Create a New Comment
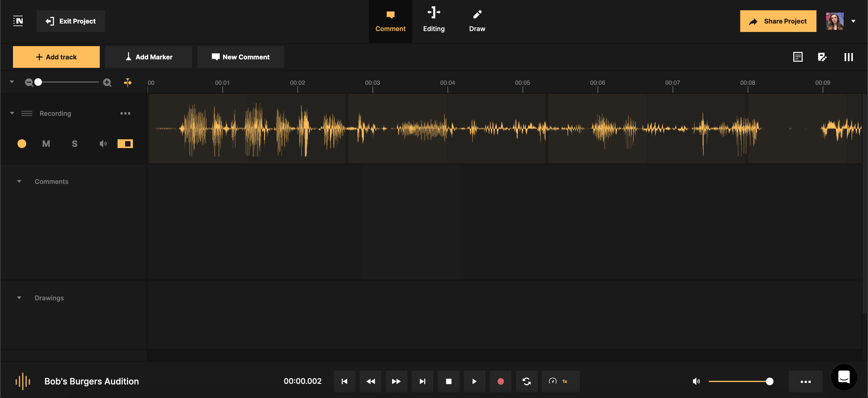Viewport: 868px width, 398px height. click(x=241, y=57)
